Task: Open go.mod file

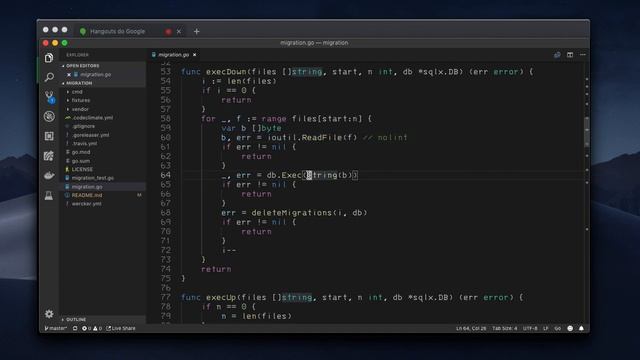Action: (81, 152)
